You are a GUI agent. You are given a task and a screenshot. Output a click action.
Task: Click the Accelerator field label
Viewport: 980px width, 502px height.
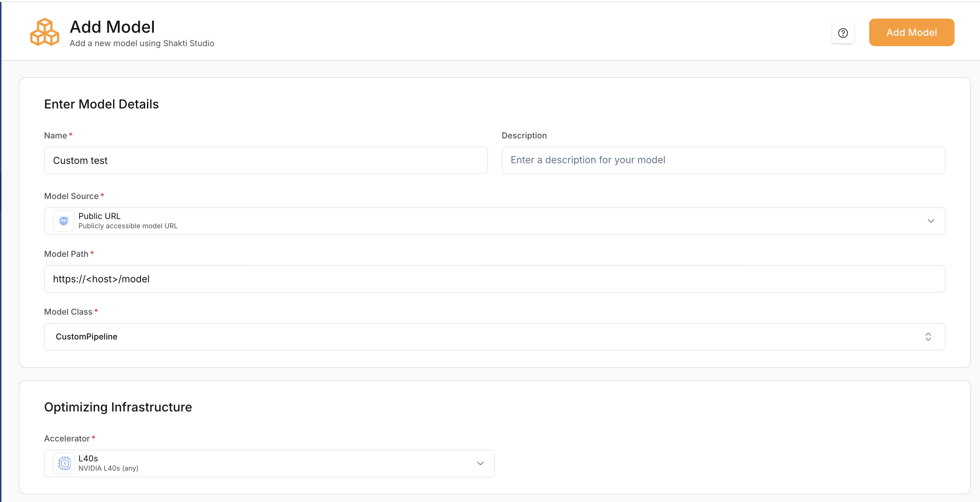click(x=67, y=438)
